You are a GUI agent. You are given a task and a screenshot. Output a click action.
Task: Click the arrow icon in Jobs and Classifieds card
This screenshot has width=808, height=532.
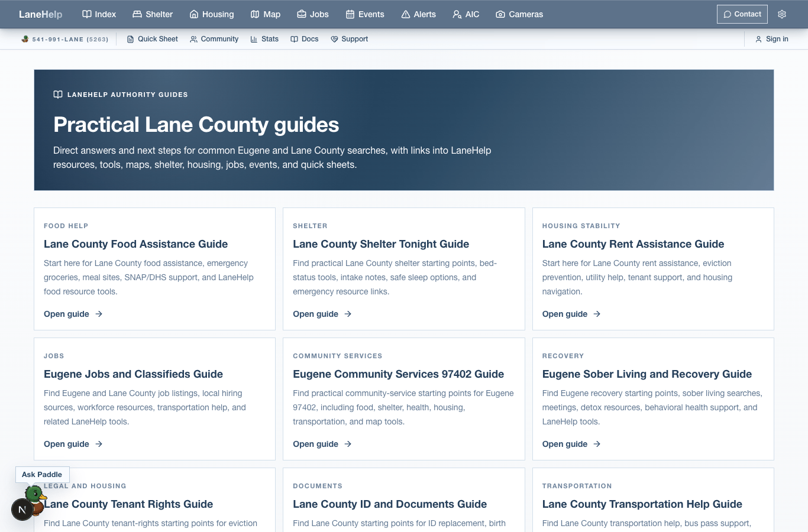coord(99,444)
